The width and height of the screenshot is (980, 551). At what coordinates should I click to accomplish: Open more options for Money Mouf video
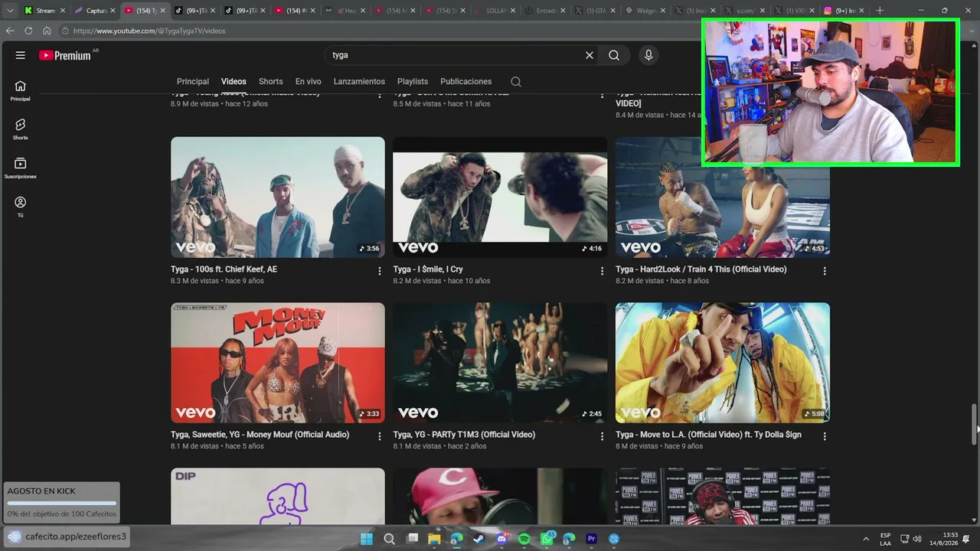point(380,436)
